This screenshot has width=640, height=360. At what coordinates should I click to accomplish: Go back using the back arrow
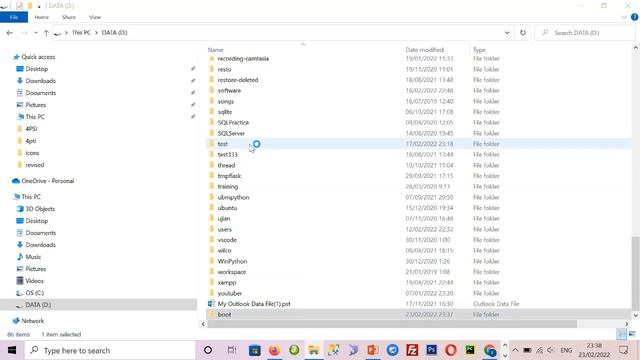click(x=9, y=33)
